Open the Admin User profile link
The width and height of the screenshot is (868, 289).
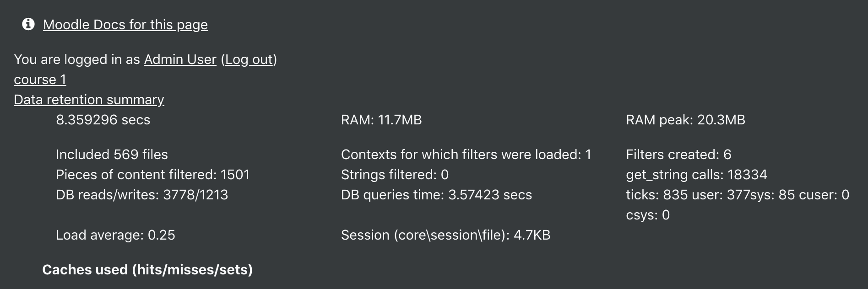pyautogui.click(x=180, y=59)
